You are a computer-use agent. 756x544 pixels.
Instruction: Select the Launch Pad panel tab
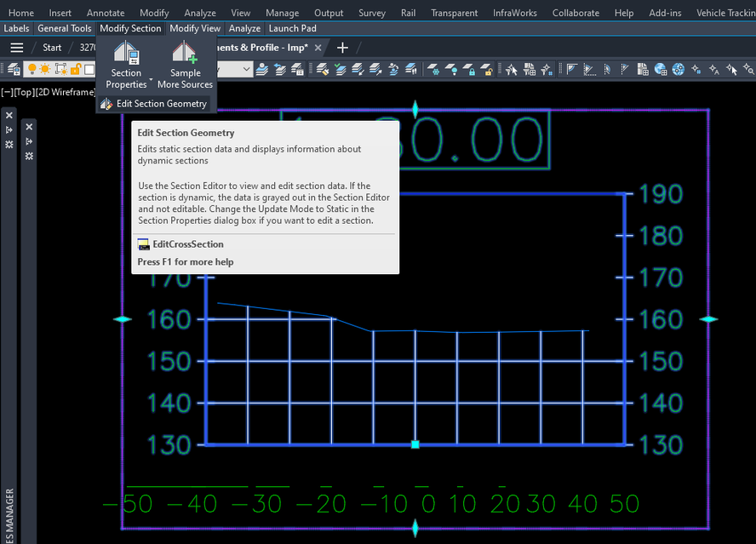tap(293, 28)
